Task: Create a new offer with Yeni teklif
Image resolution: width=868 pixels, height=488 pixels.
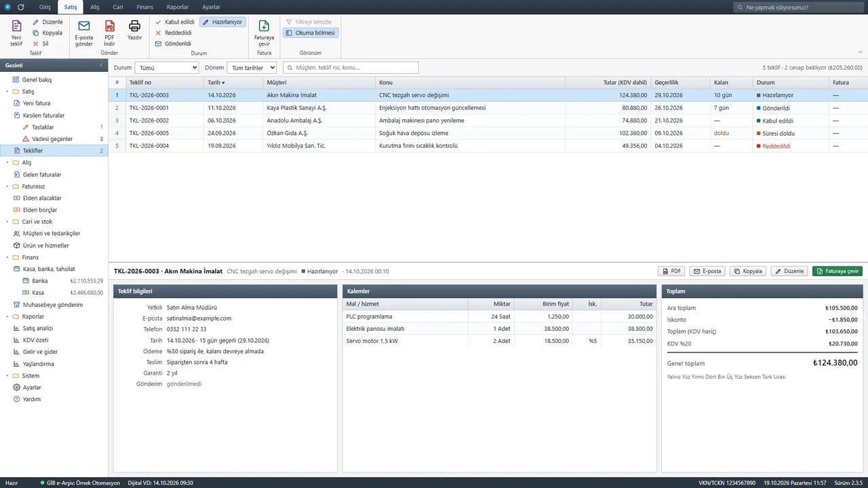Action: (16, 33)
